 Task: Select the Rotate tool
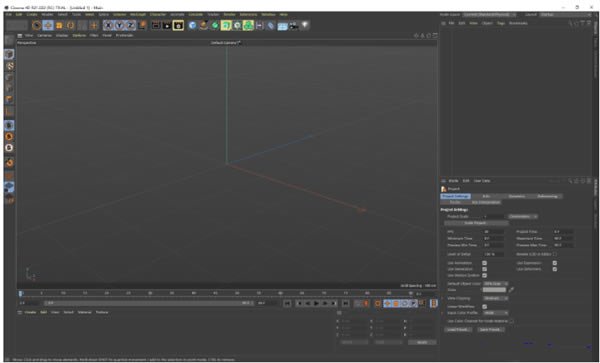(x=71, y=26)
